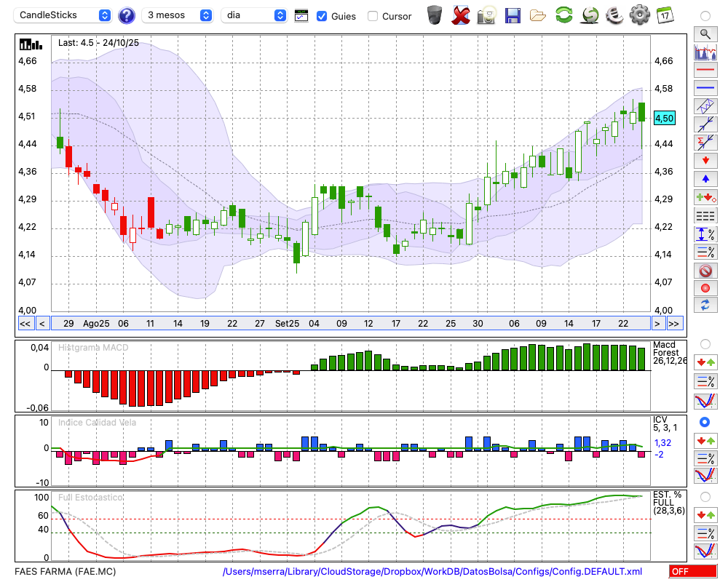Click the blue rotate arrows tool
Viewport: 728px width, 582px height.
[x=705, y=306]
